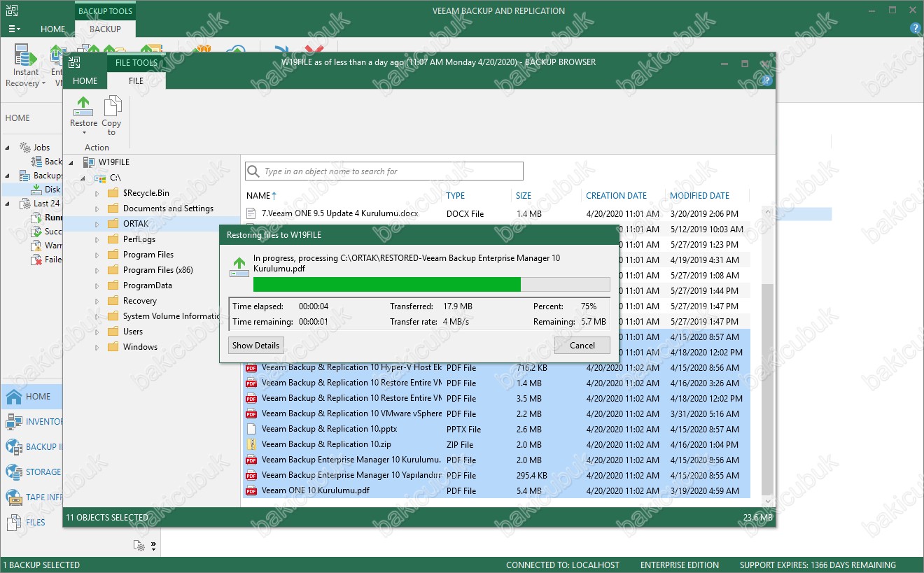The image size is (924, 573).
Task: Click the restore arrow icon in progress dialog
Action: click(x=240, y=268)
